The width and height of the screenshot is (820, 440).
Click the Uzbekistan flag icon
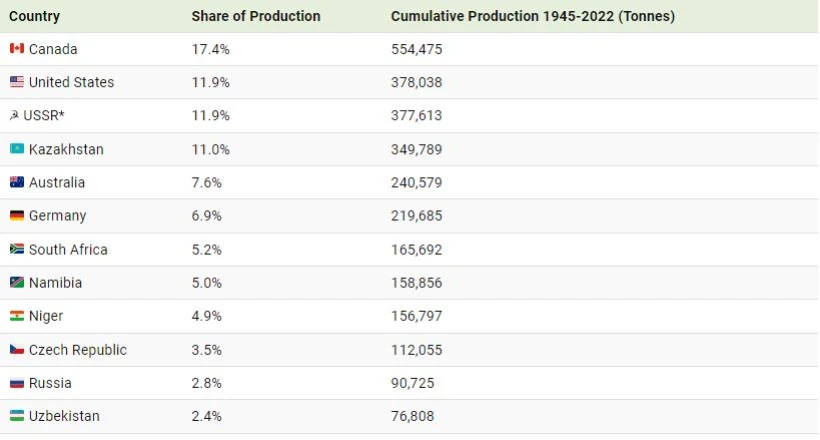tap(17, 416)
